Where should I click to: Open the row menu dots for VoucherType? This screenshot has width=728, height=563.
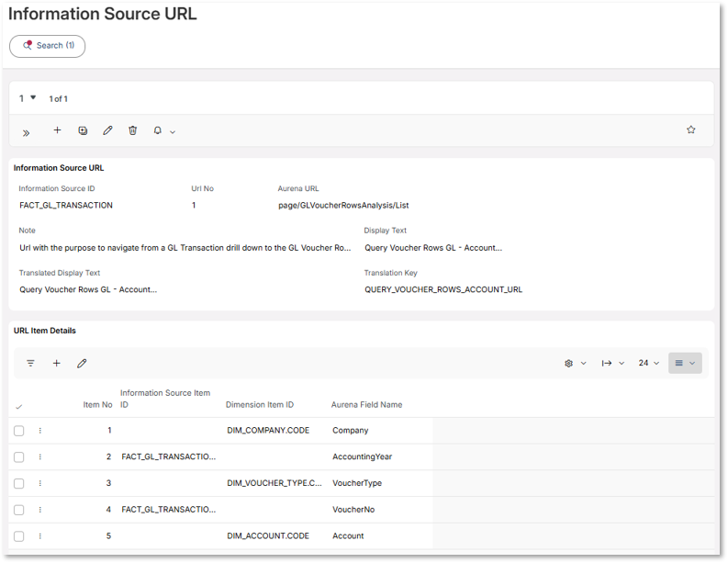pyautogui.click(x=39, y=484)
